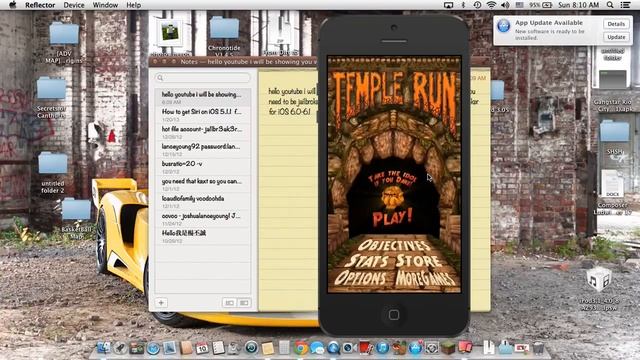Click the plus button to add a note
This screenshot has height=360, width=640.
click(161, 303)
